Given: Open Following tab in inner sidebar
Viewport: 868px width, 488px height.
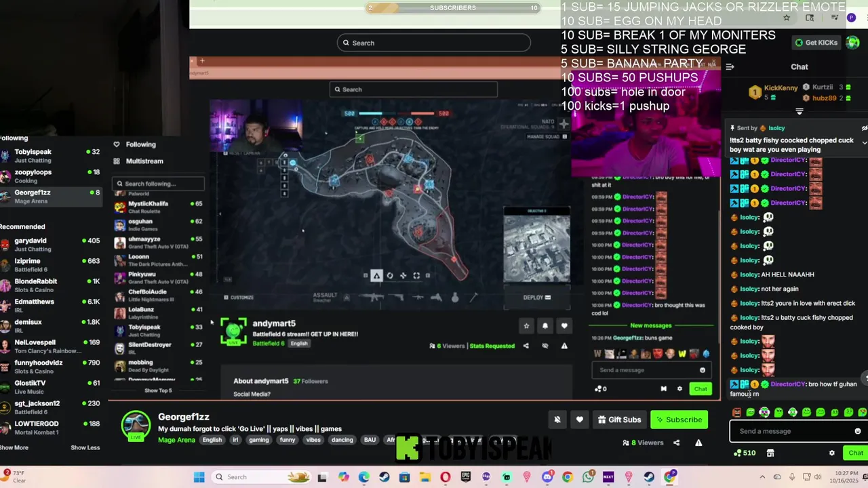Looking at the screenshot, I should pyautogui.click(x=135, y=144).
